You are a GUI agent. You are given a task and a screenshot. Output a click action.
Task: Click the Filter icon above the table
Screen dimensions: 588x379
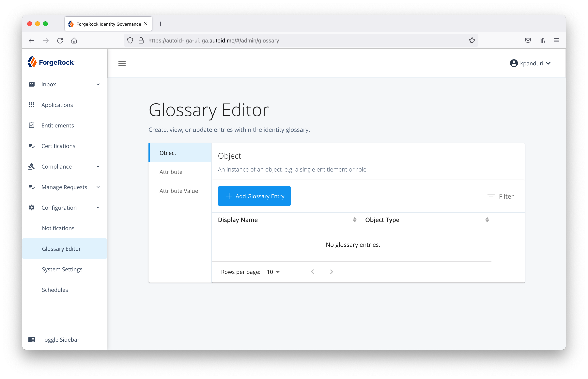[x=491, y=196]
